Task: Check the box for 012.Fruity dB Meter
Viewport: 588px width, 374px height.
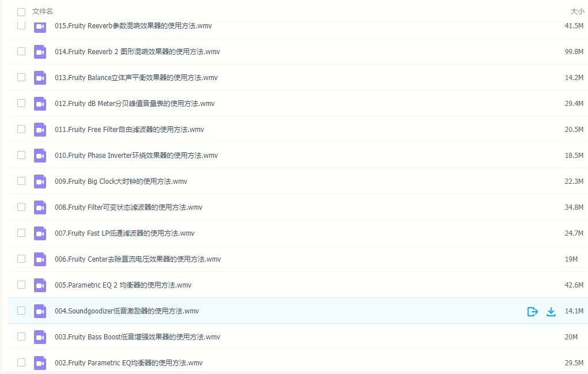Action: [x=21, y=103]
